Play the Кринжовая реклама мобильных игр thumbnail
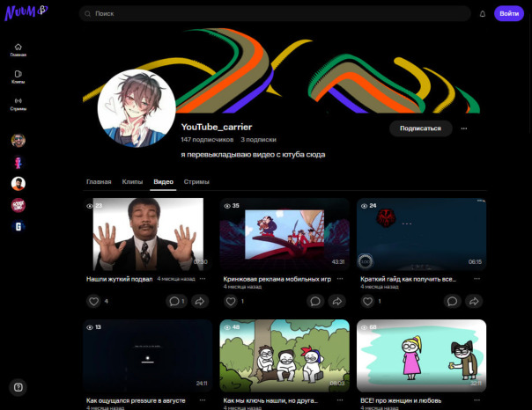This screenshot has height=410, width=532. [x=284, y=234]
